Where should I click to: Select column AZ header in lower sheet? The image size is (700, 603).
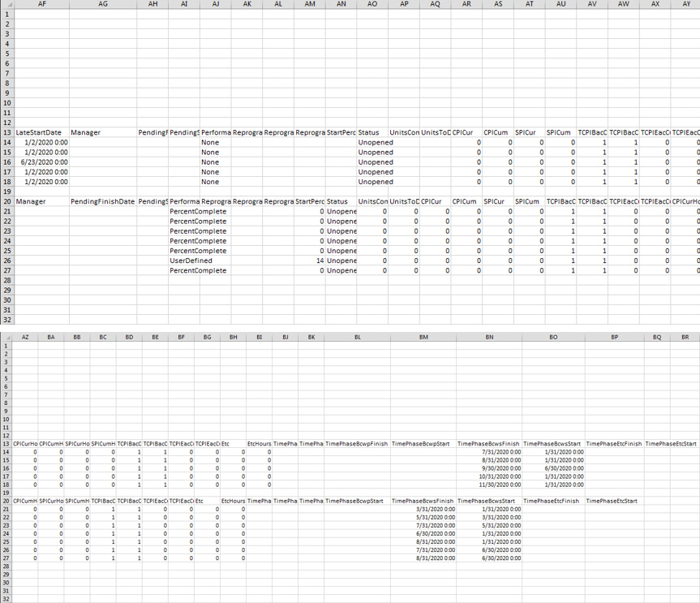pyautogui.click(x=25, y=336)
